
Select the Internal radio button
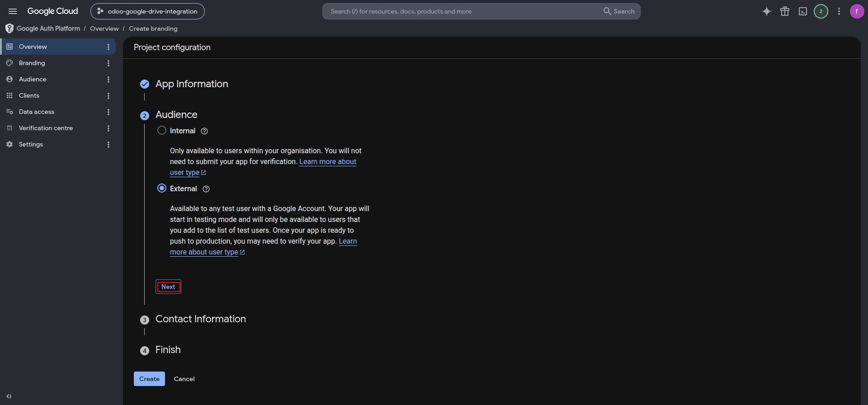(162, 130)
